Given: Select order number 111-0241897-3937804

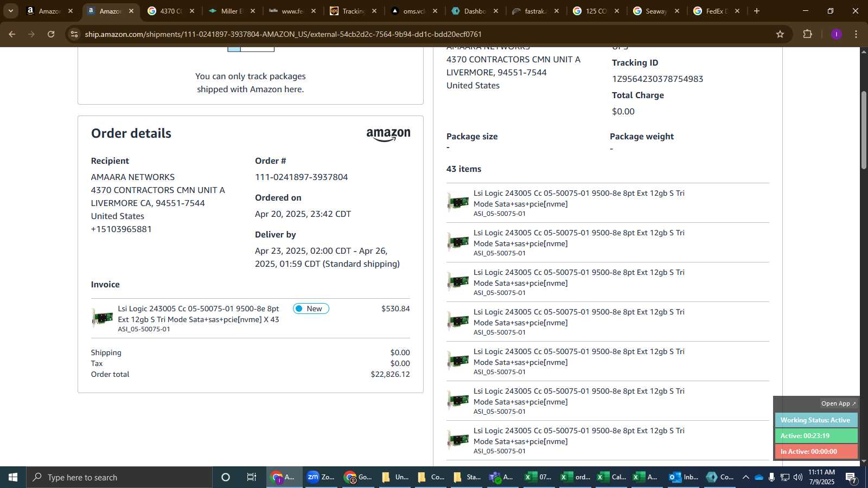Looking at the screenshot, I should pyautogui.click(x=302, y=177).
